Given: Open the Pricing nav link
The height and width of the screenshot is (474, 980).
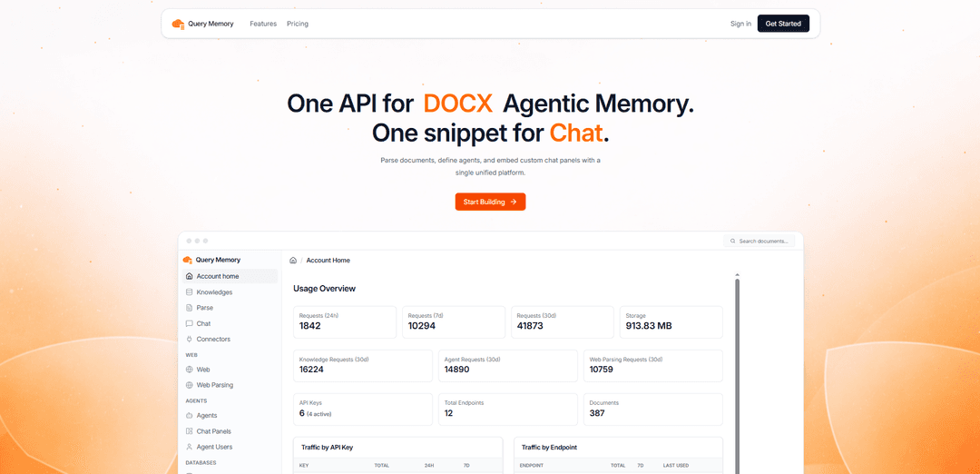Looking at the screenshot, I should [298, 24].
